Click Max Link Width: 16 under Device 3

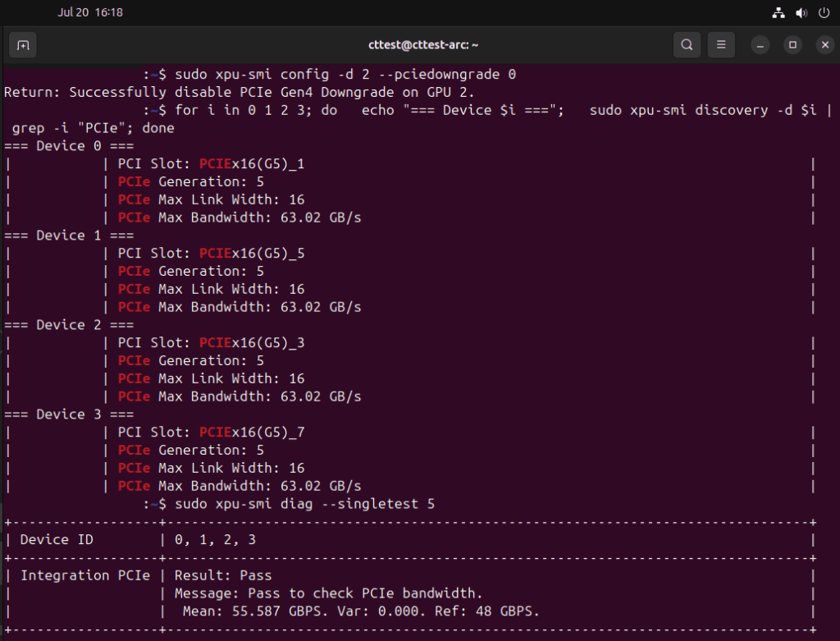pyautogui.click(x=211, y=469)
